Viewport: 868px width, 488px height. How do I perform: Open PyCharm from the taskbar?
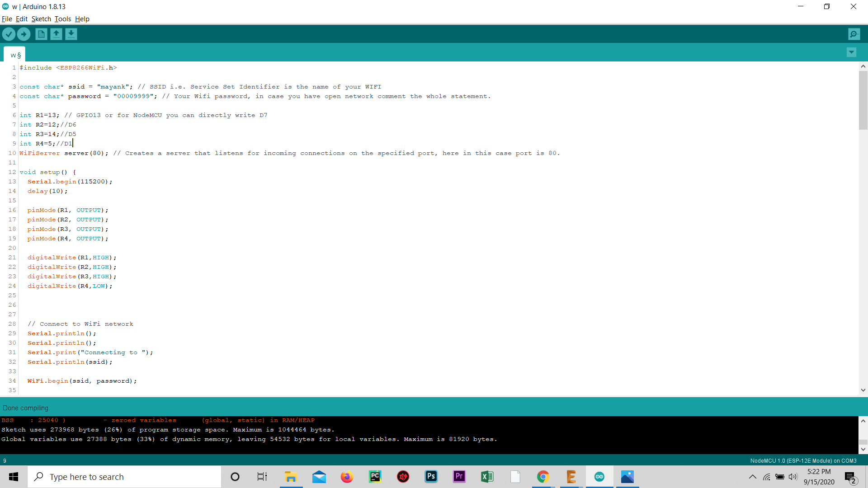click(x=375, y=477)
